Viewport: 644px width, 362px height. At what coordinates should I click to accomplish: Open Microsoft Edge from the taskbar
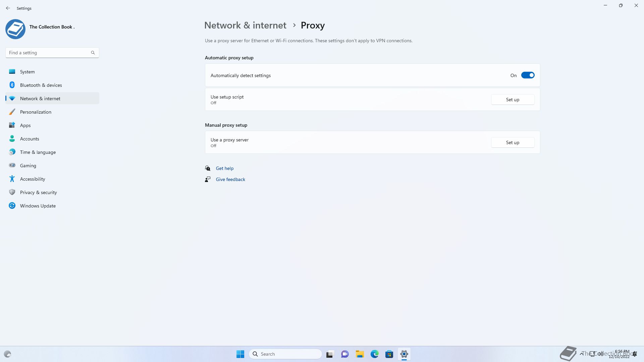click(374, 354)
